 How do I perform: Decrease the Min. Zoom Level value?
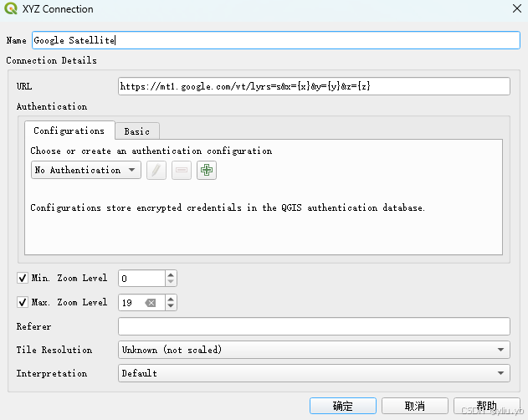[x=171, y=282]
